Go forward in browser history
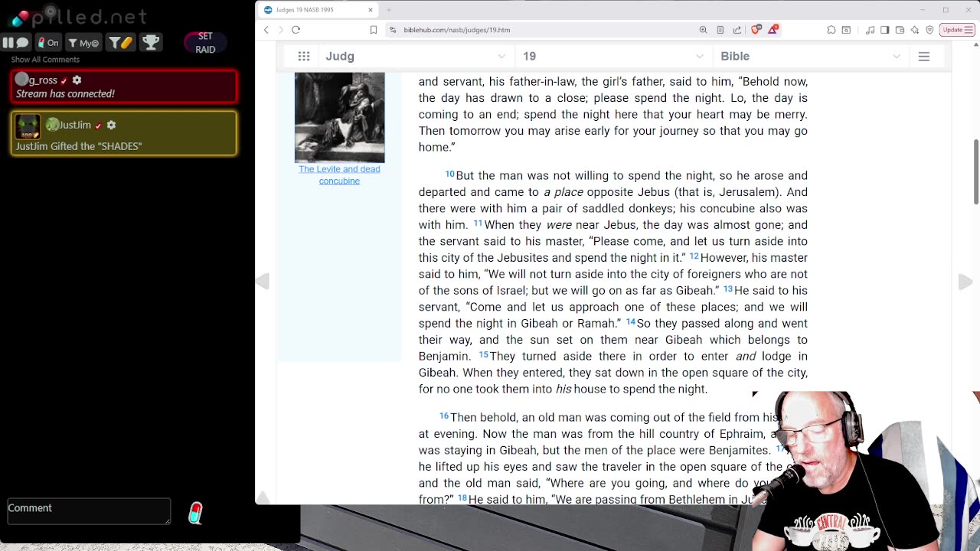This screenshot has height=551, width=980. [x=280, y=30]
